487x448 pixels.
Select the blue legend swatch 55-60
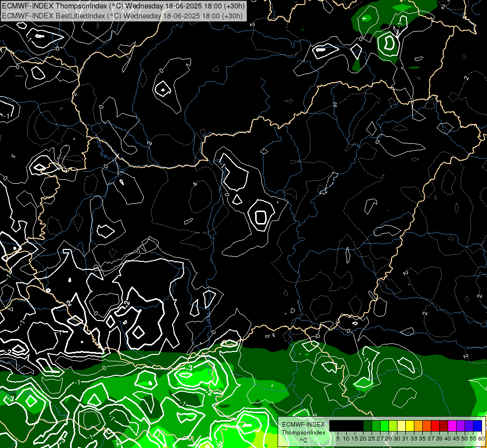478,426
